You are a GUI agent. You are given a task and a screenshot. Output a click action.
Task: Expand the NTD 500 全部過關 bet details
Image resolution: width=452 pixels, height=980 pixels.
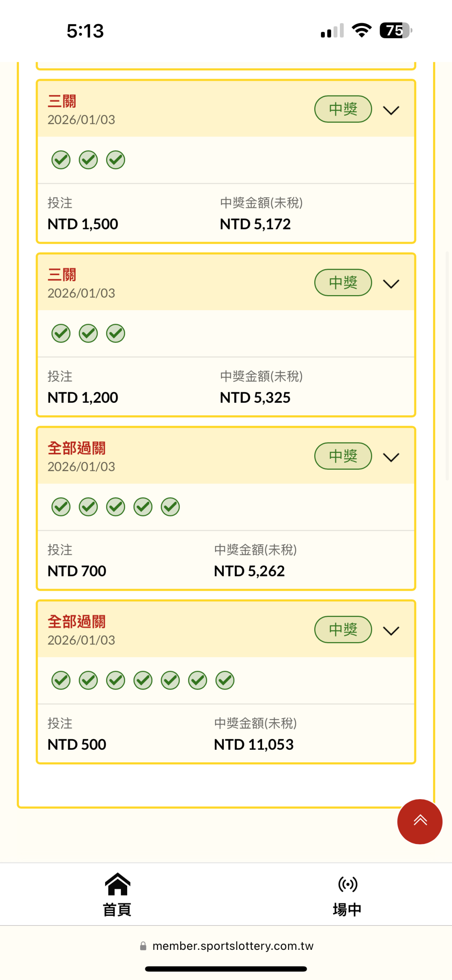point(391,630)
